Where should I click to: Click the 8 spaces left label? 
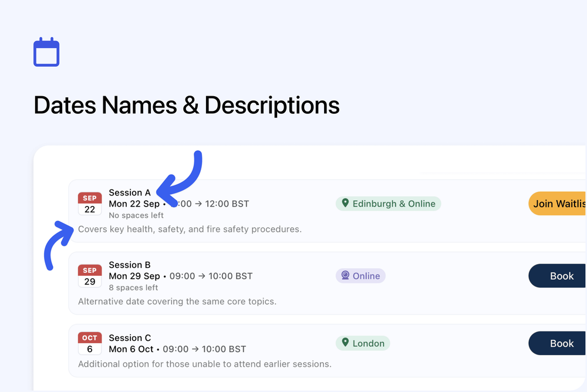pyautogui.click(x=133, y=288)
